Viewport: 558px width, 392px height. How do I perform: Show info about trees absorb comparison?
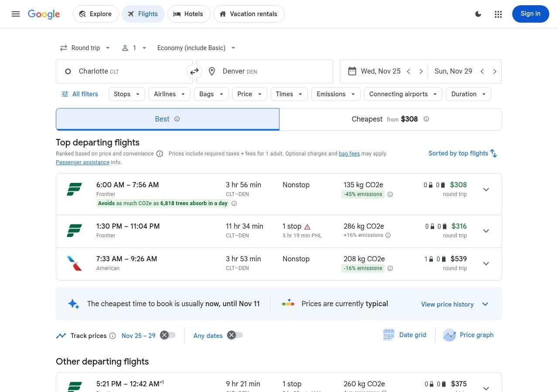[234, 203]
